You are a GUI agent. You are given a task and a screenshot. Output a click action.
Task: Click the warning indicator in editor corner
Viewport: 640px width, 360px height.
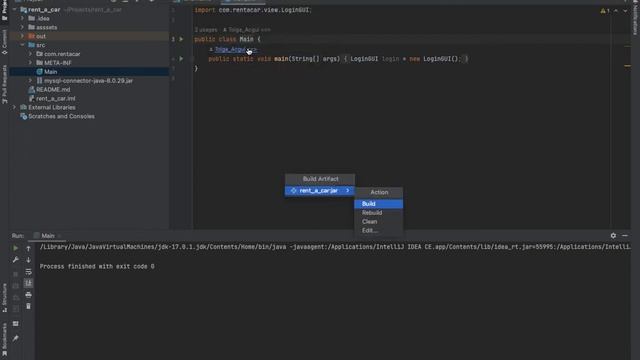pos(605,11)
